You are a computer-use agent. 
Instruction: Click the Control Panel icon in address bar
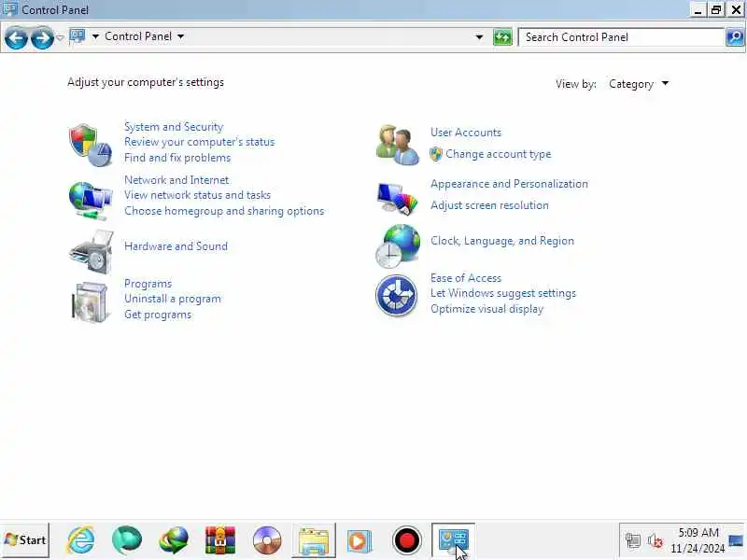pos(78,36)
